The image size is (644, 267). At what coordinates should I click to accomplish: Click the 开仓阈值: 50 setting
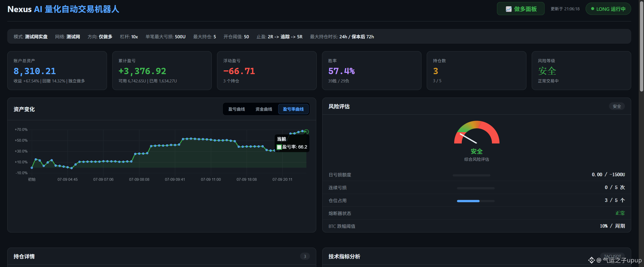pos(236,37)
